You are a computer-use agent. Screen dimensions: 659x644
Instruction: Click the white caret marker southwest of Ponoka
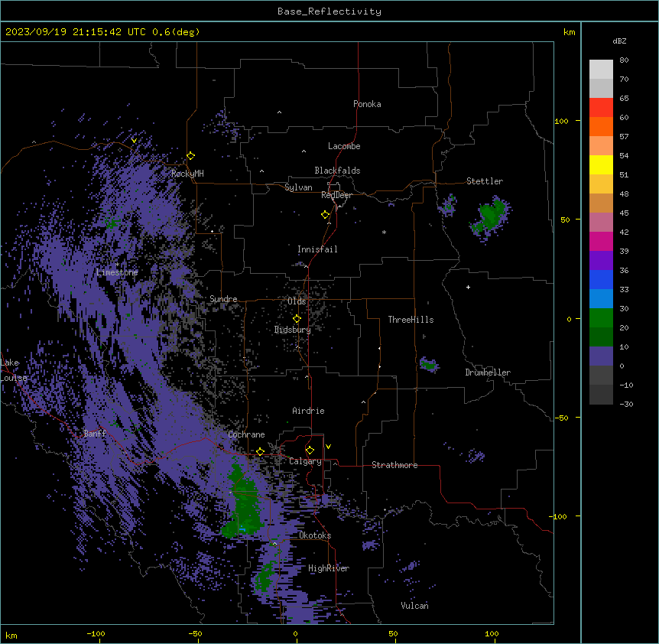(x=279, y=112)
